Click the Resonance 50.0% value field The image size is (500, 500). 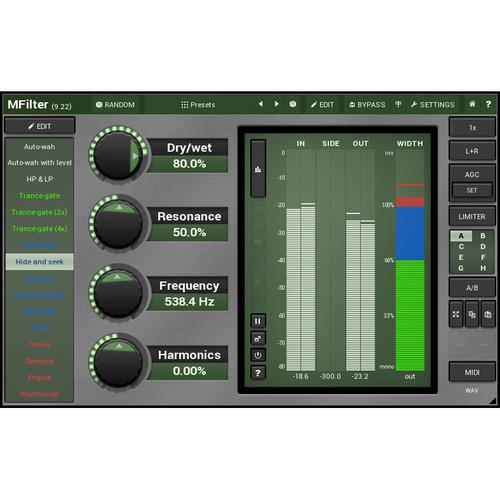[x=189, y=232]
